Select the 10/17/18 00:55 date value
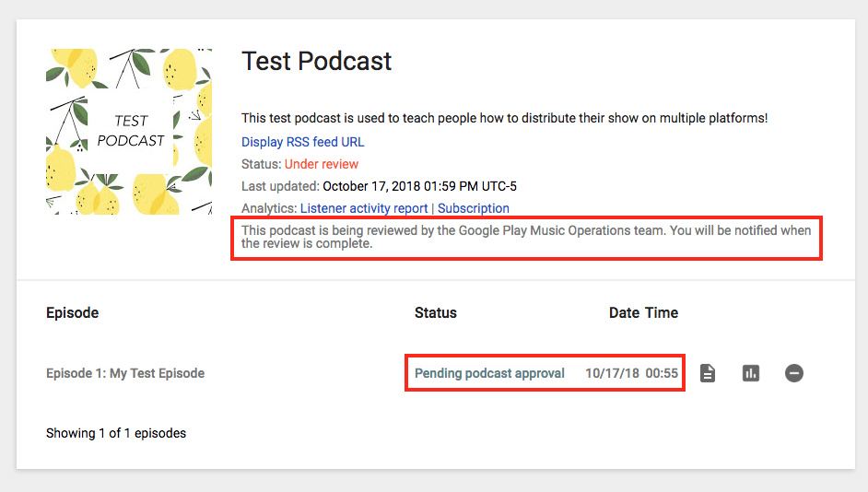The image size is (868, 492). point(631,373)
